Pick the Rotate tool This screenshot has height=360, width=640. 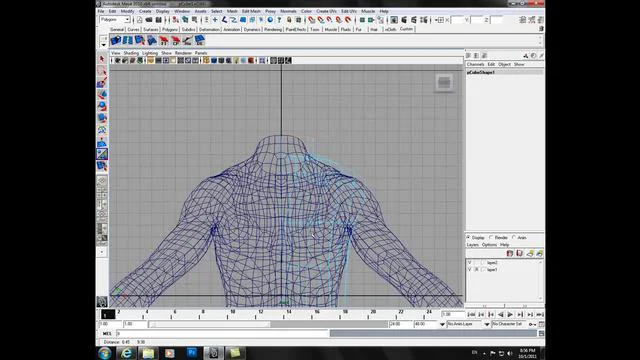[102, 107]
